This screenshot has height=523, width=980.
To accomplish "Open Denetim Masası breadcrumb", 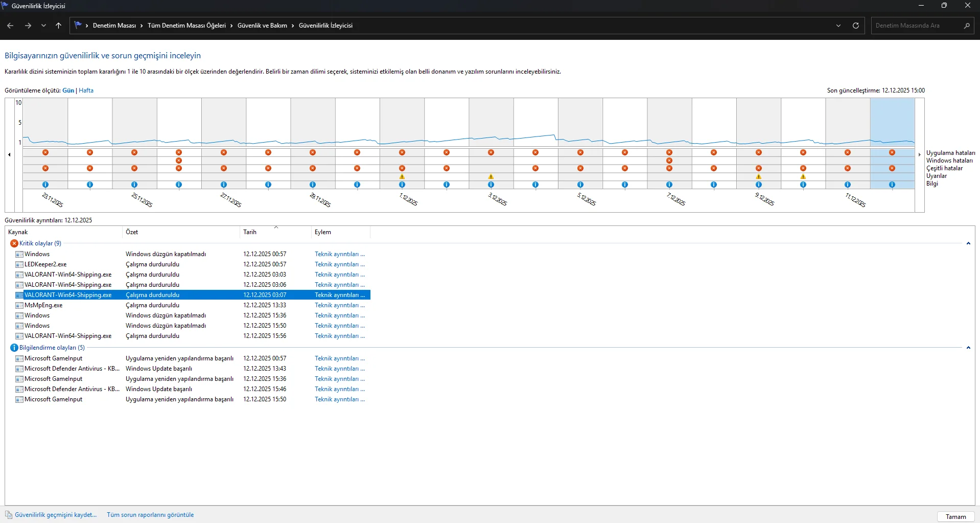I will pyautogui.click(x=114, y=26).
